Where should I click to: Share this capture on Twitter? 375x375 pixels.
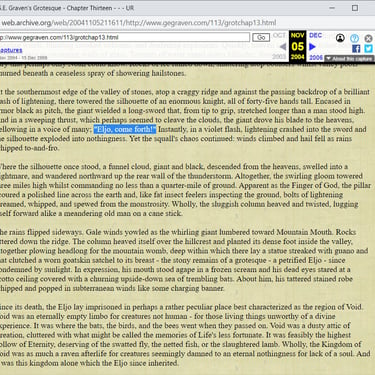pyautogui.click(x=368, y=49)
